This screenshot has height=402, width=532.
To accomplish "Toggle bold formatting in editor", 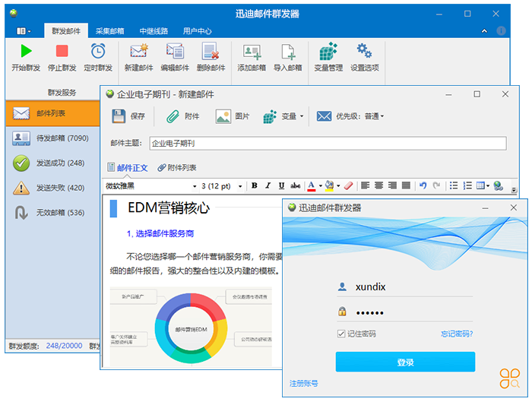I will click(254, 185).
